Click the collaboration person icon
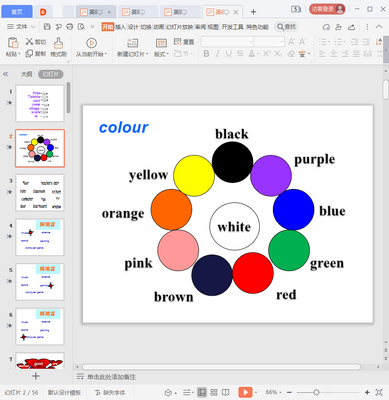The width and height of the screenshot is (389, 400). 339,27
